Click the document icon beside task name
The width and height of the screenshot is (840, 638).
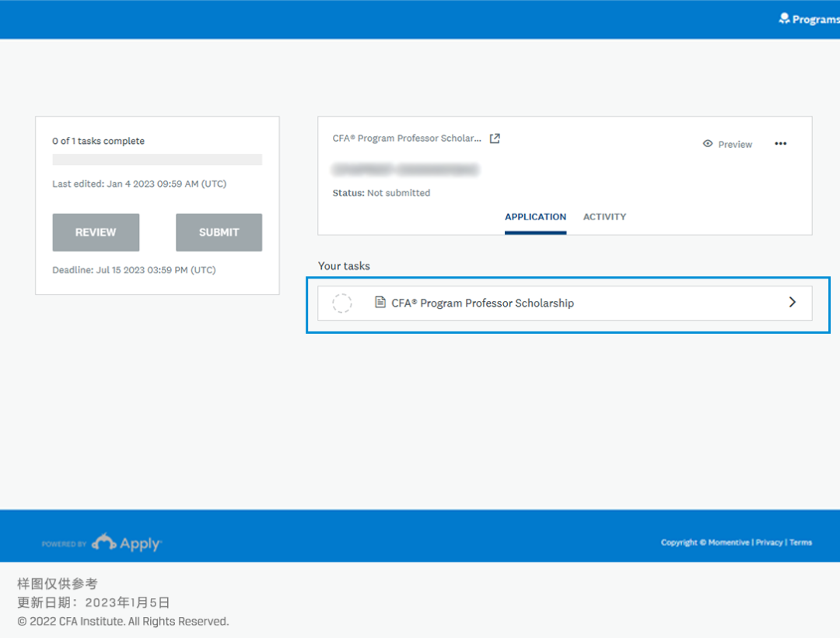(380, 302)
